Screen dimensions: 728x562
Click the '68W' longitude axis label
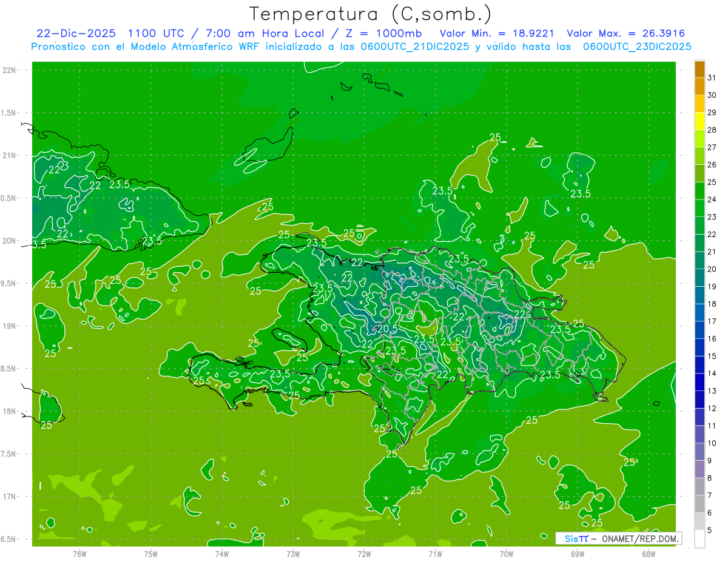pyautogui.click(x=649, y=554)
